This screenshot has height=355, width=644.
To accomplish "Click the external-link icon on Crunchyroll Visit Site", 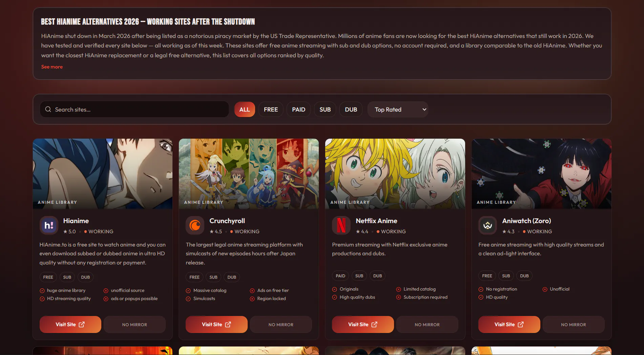I will click(228, 324).
